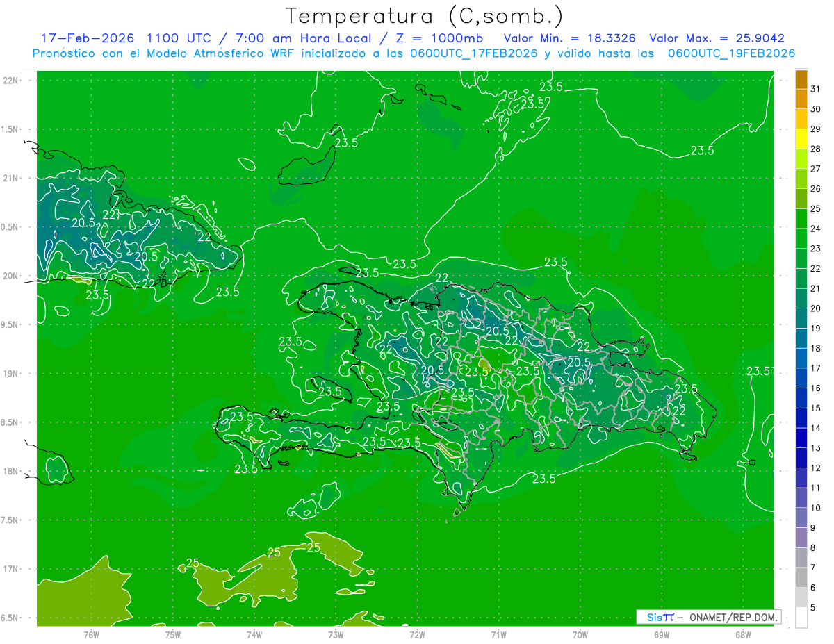Image resolution: width=834 pixels, height=644 pixels.
Task: Click the legend scale value "17"
Action: [816, 368]
